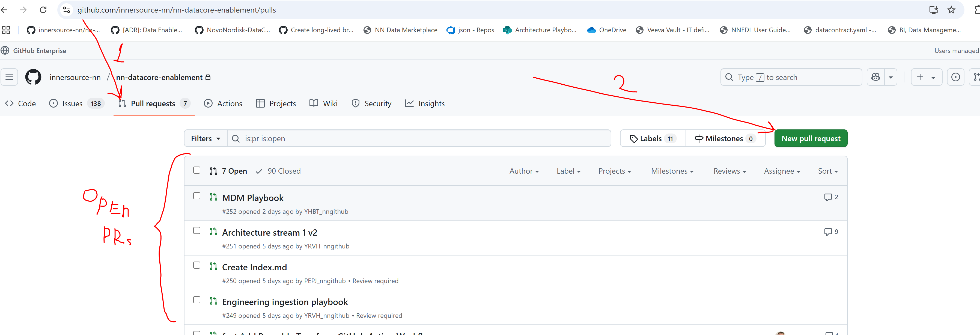This screenshot has width=980, height=335.
Task: Open the Author filter dropdown
Action: pyautogui.click(x=524, y=171)
